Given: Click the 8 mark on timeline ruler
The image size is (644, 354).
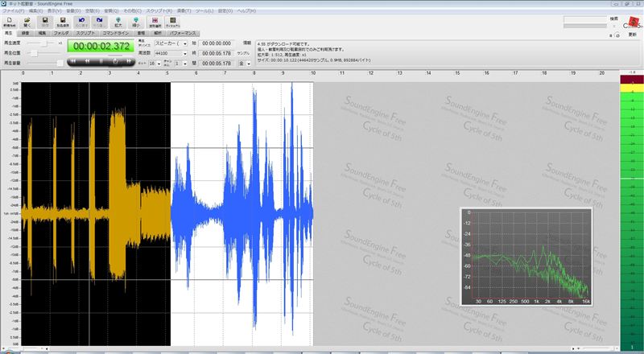Looking at the screenshot, I should click(x=254, y=73).
